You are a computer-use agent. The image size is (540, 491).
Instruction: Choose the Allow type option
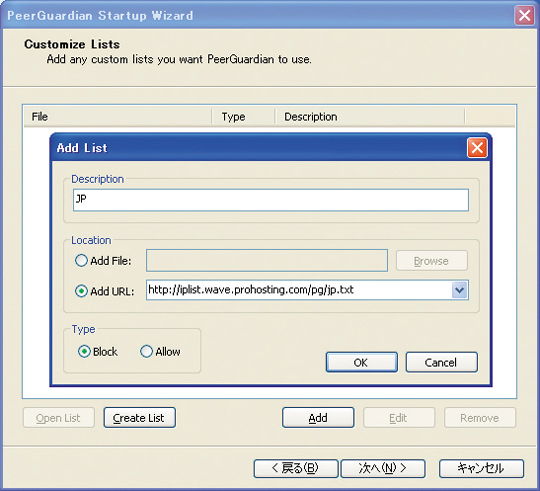click(x=146, y=352)
